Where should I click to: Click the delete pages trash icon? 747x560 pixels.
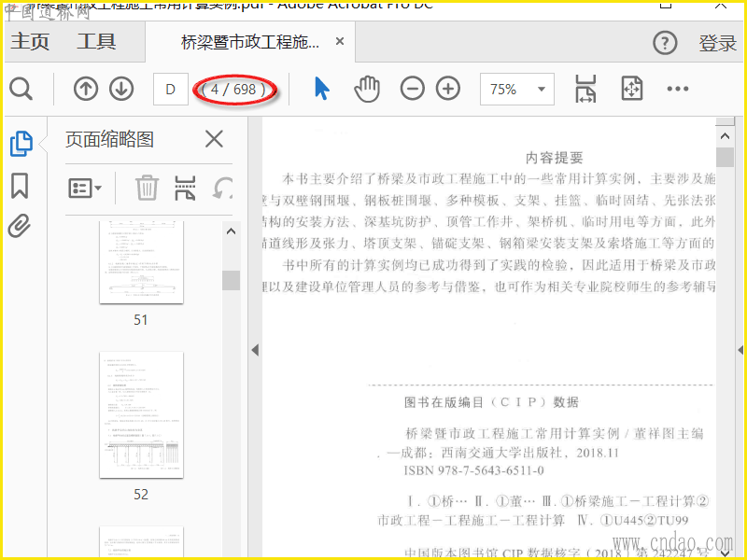click(147, 188)
